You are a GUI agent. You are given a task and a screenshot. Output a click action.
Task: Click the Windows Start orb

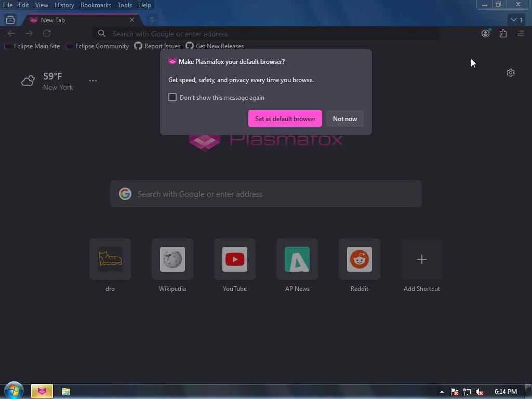pos(14,391)
